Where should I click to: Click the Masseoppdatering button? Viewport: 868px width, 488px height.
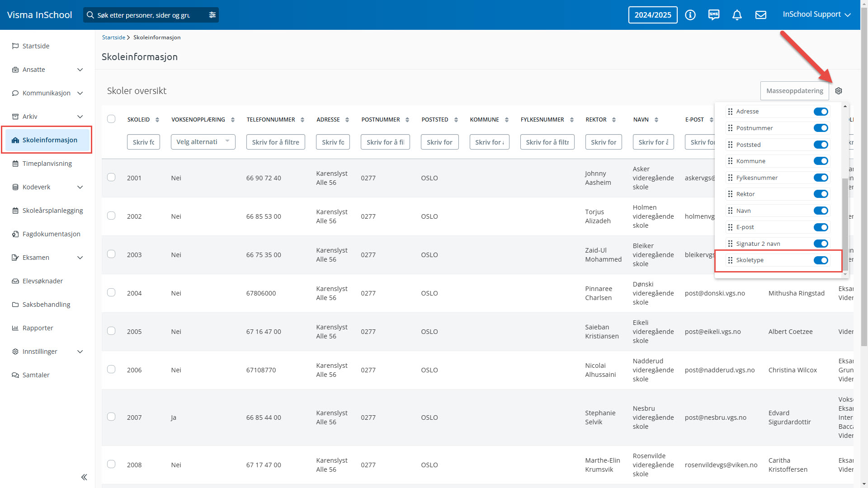(x=794, y=91)
